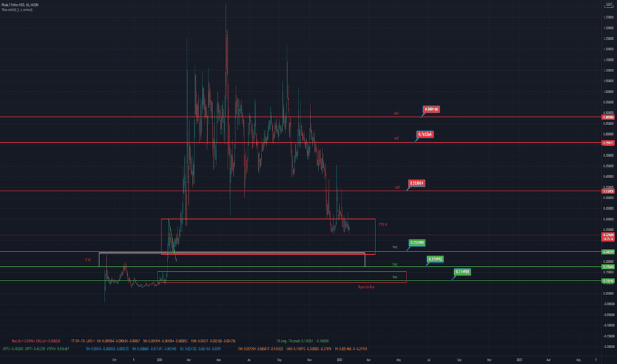
Task: Click the Phala / Tether USD symbol title
Action: (x=20, y=5)
